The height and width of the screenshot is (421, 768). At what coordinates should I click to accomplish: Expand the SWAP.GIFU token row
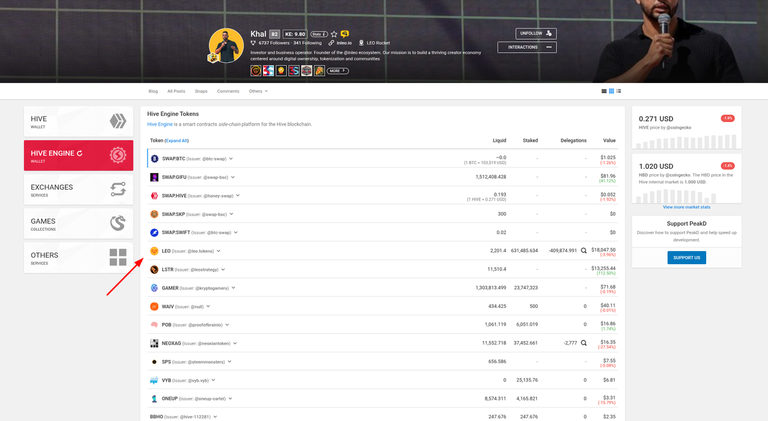point(233,177)
